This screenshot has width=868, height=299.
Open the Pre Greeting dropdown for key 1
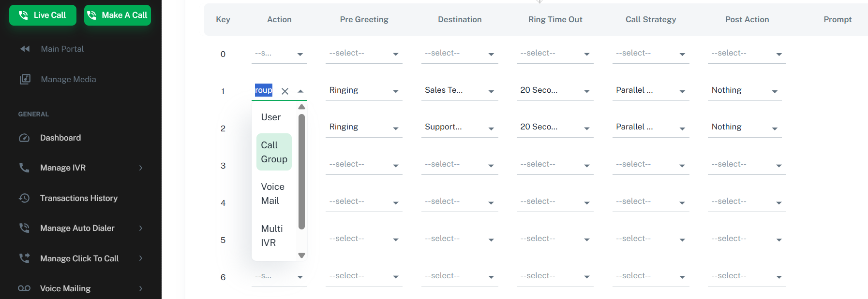(x=364, y=90)
